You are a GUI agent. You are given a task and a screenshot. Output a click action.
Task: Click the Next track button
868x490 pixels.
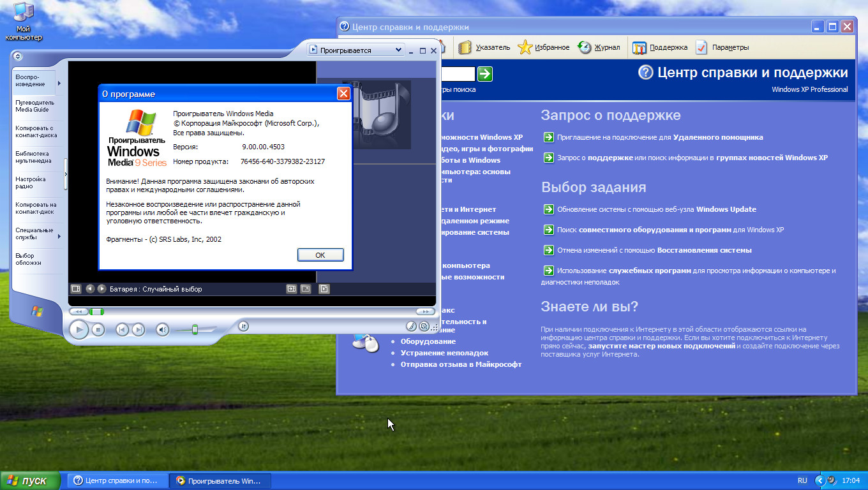[x=138, y=329]
